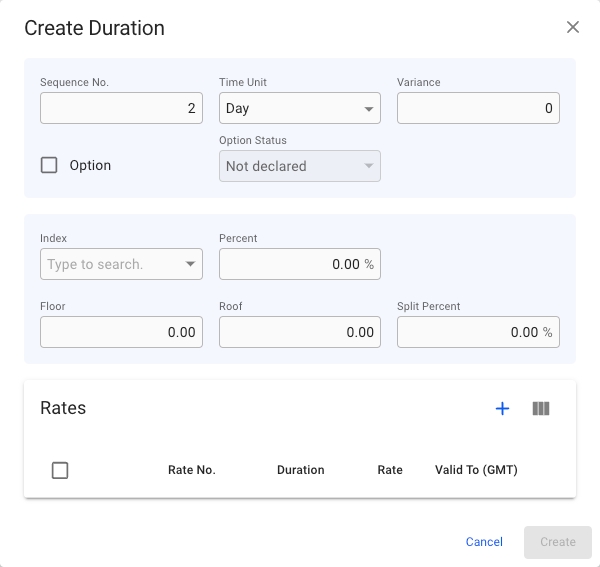The height and width of the screenshot is (567, 600).
Task: Click the plus icon to add rate
Action: [x=503, y=408]
